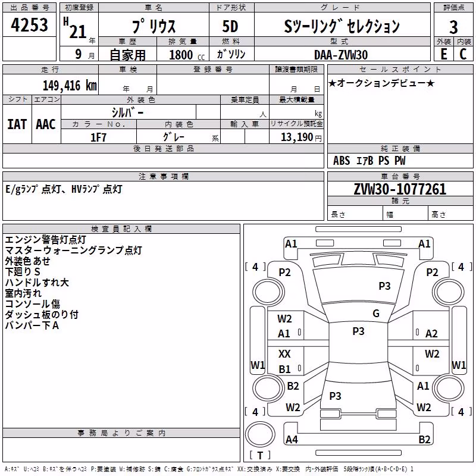Select sales point ★オークションデビュー★
Viewport: 476px width, 476px height.
click(381, 83)
